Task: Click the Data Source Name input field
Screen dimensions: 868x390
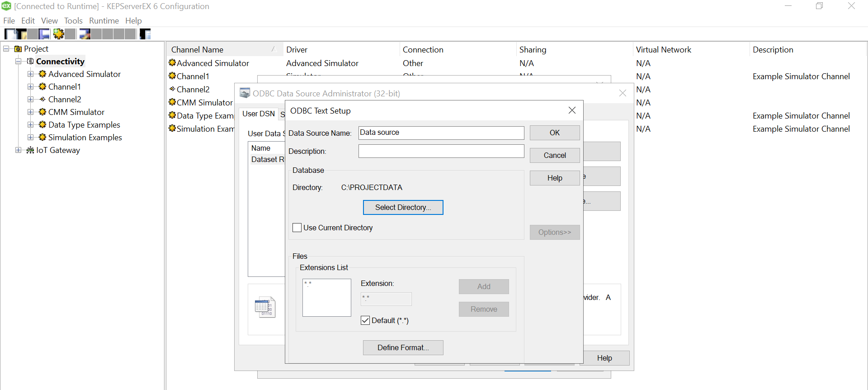Action: 441,133
